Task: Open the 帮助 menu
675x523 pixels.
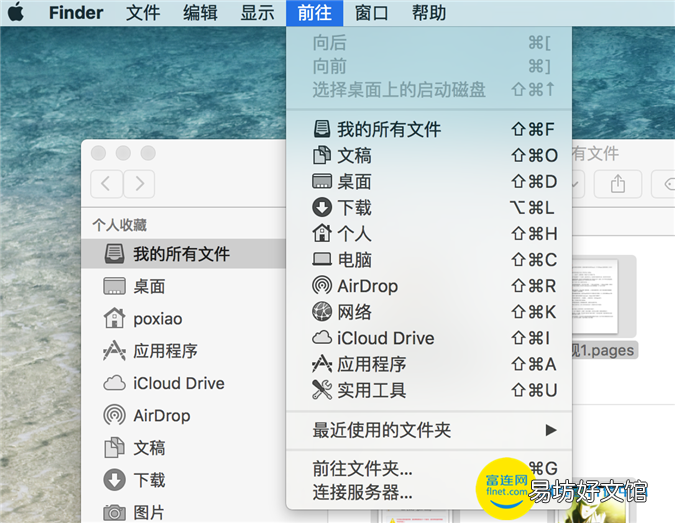Action: [x=429, y=12]
